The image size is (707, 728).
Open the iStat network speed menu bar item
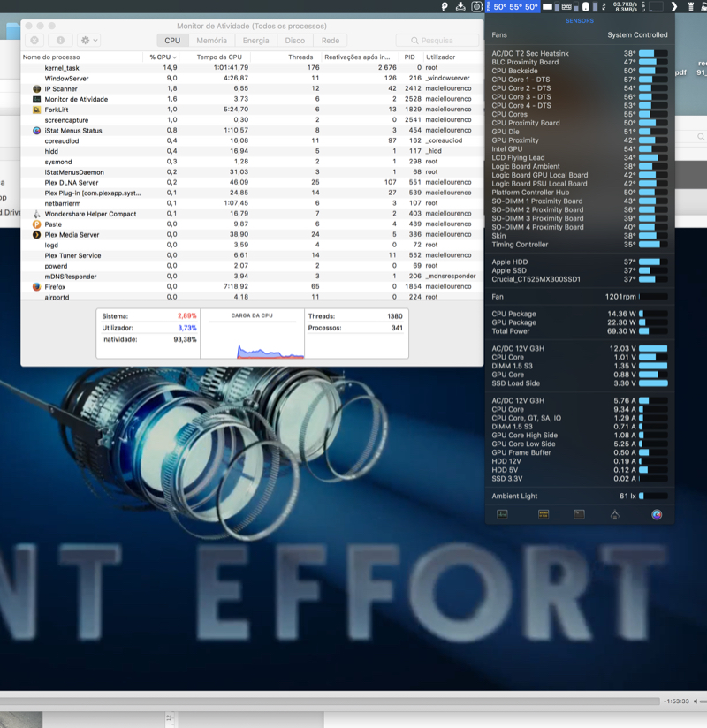pyautogui.click(x=625, y=6)
